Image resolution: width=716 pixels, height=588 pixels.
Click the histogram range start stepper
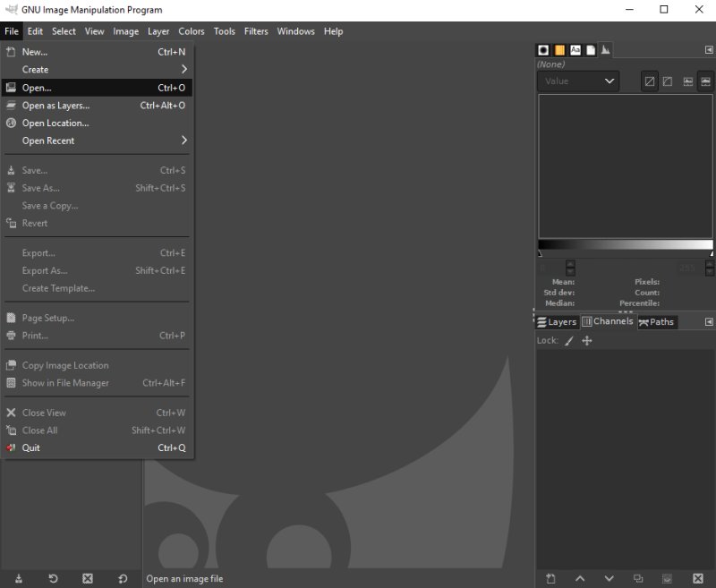[570, 268]
